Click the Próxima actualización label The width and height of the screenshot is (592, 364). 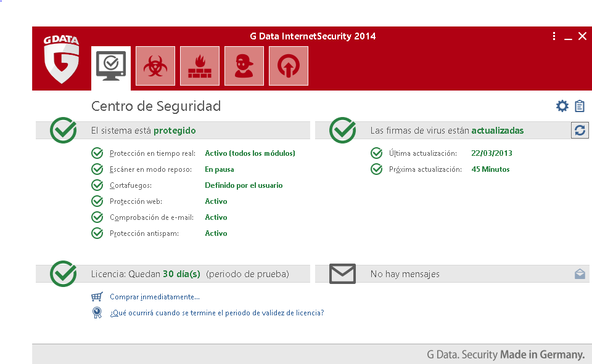[425, 169]
